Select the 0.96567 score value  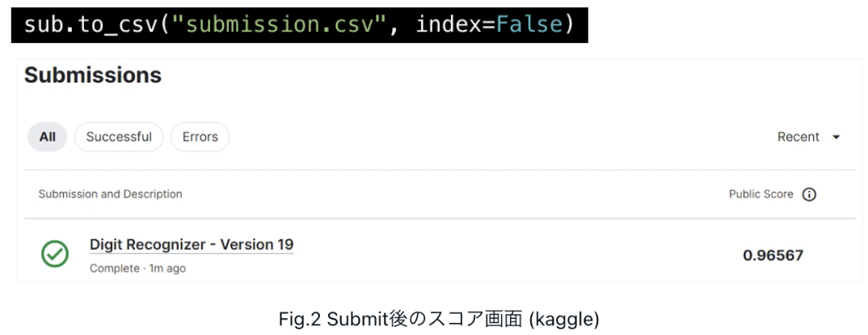pyautogui.click(x=773, y=256)
